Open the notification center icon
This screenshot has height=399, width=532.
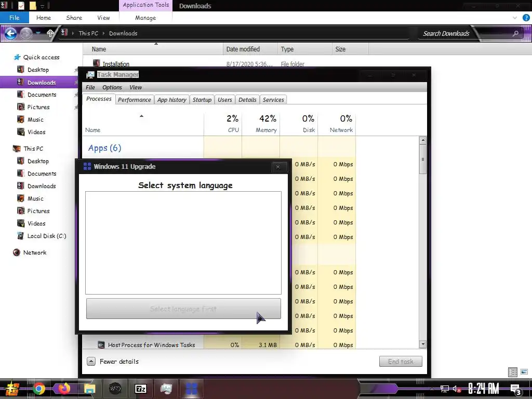click(516, 389)
